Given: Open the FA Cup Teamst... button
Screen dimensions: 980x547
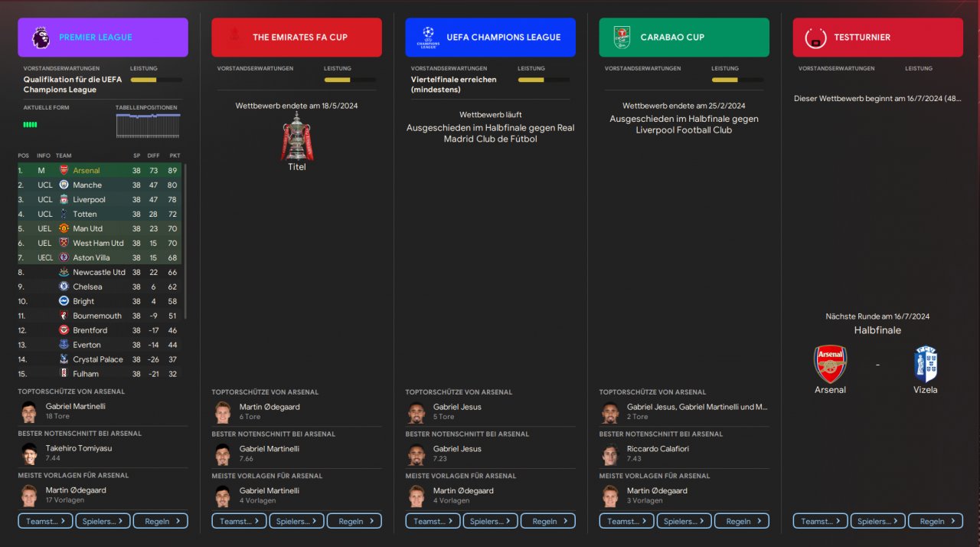Looking at the screenshot, I should [239, 521].
